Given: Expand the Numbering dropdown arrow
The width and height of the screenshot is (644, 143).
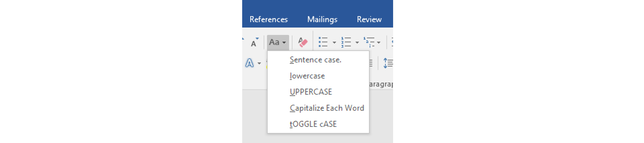Looking at the screenshot, I should point(357,43).
